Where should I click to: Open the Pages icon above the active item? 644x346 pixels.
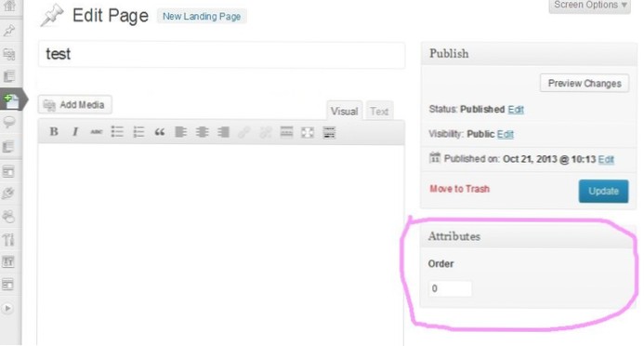(9, 76)
